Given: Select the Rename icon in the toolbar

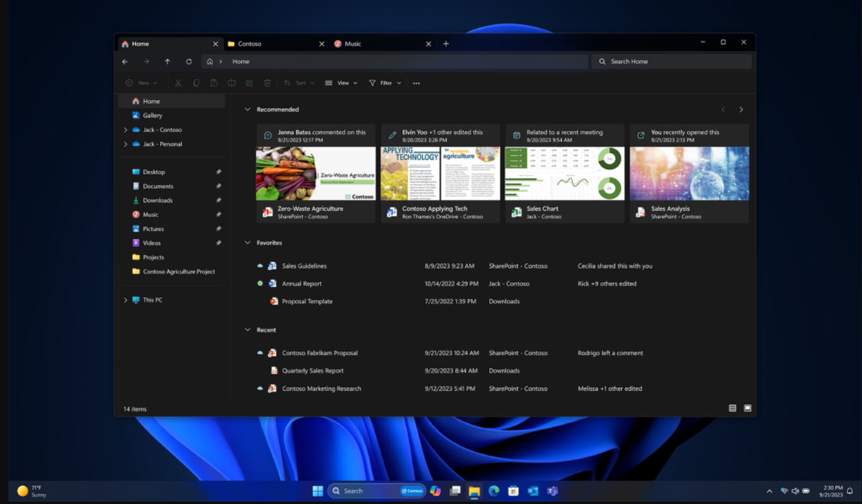Looking at the screenshot, I should pyautogui.click(x=232, y=82).
